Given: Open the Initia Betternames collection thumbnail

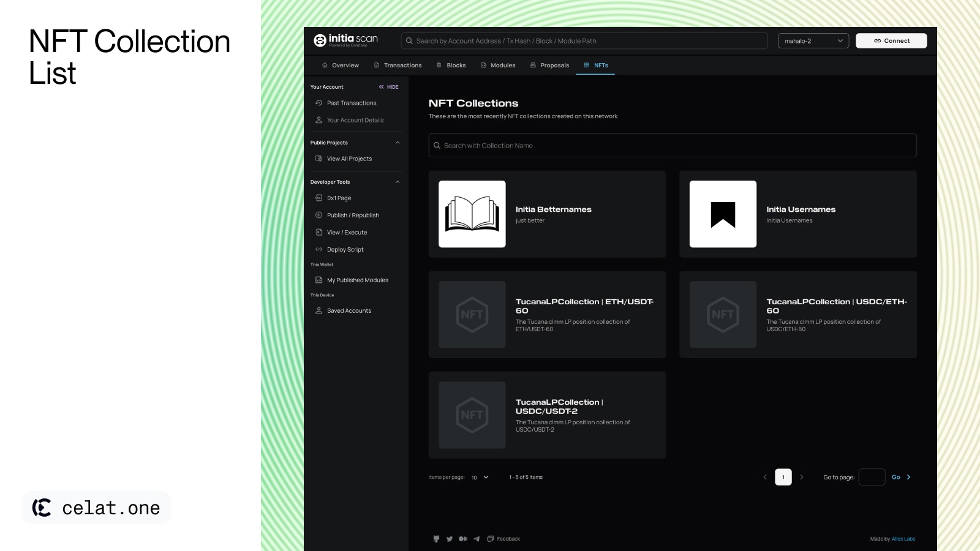Looking at the screenshot, I should (x=472, y=214).
